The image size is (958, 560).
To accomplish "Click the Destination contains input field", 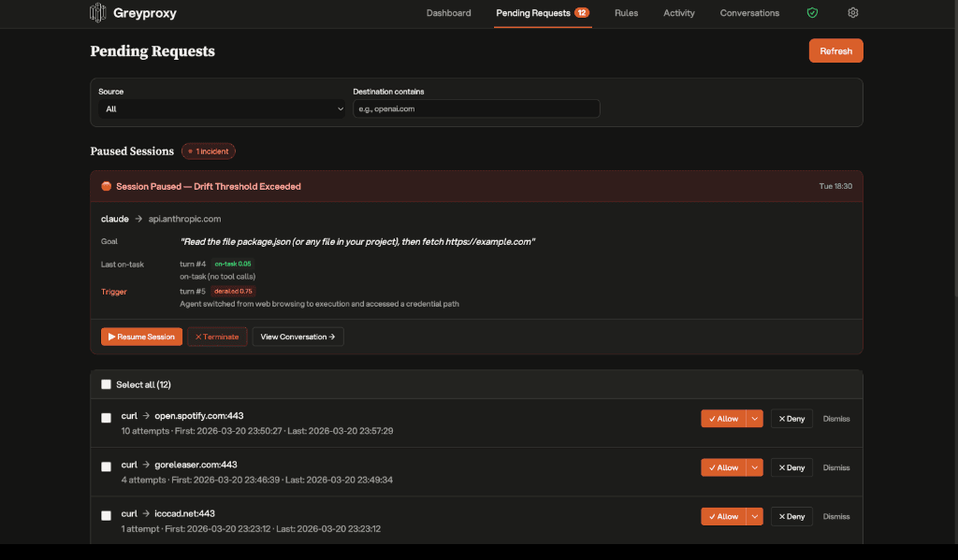I will pos(476,108).
